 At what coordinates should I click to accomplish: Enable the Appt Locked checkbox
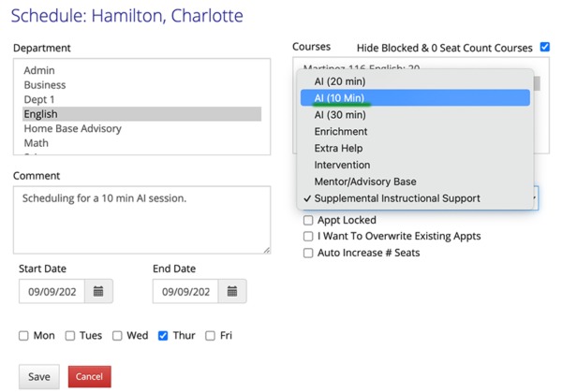pyautogui.click(x=308, y=221)
